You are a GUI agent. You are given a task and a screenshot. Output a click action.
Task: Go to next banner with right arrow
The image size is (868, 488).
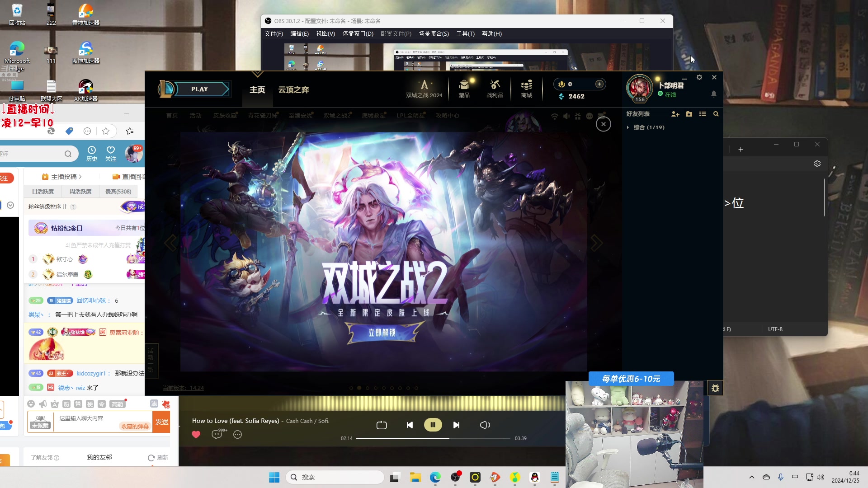point(596,243)
